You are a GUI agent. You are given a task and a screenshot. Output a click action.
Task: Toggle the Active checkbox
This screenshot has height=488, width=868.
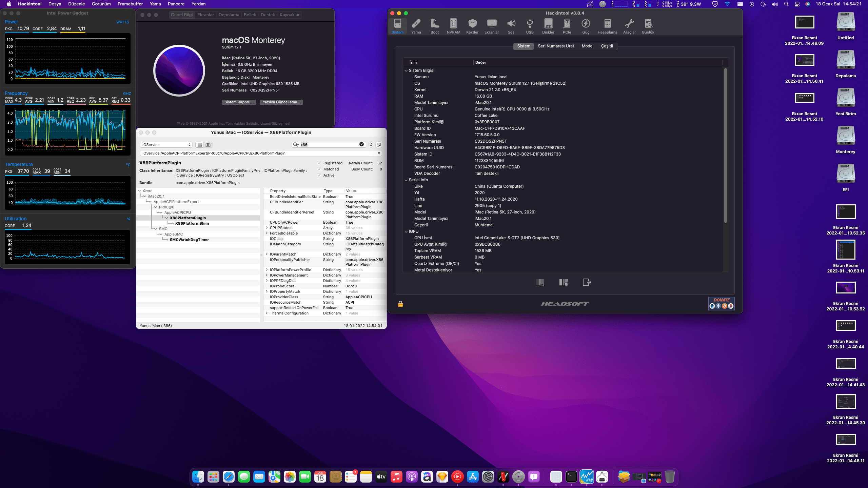319,175
